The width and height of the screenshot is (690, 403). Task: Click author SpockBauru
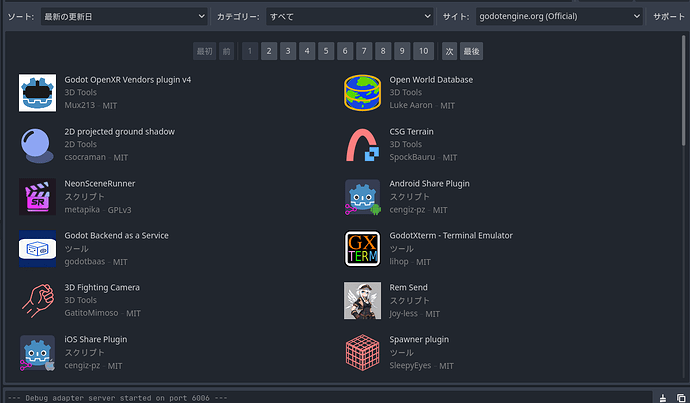(412, 157)
